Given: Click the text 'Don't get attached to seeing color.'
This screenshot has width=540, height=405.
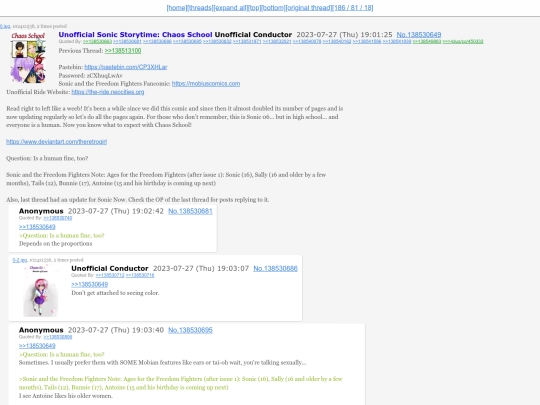Looking at the screenshot, I should click(115, 293).
